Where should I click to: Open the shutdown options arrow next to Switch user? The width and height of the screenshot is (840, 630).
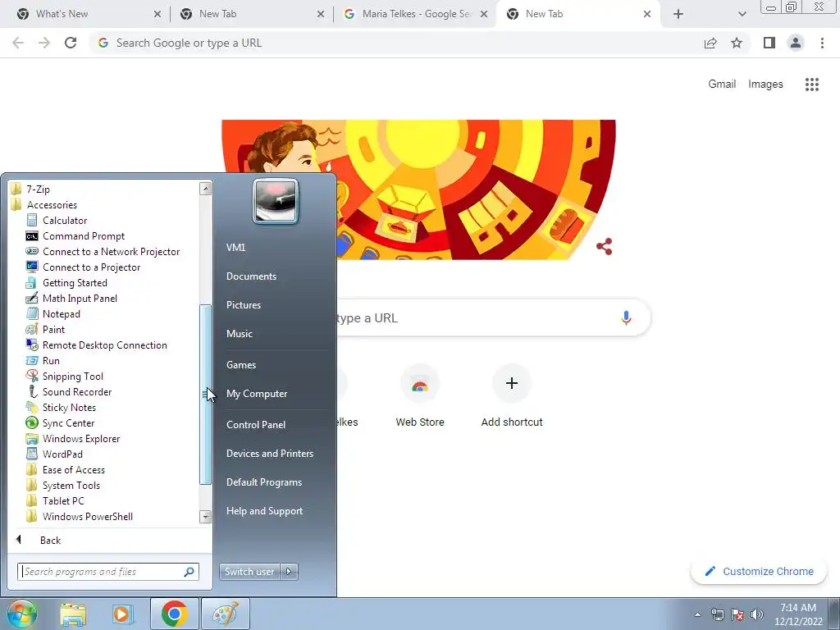click(x=289, y=572)
